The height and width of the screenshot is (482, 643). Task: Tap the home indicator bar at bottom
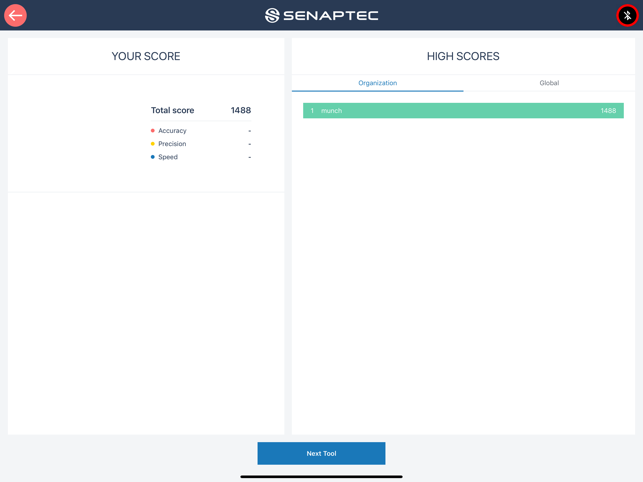[x=322, y=477]
